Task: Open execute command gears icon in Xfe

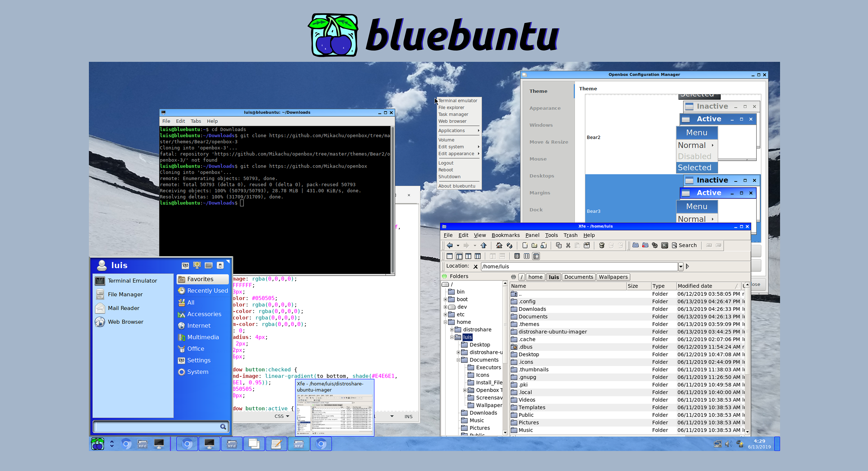Action: click(655, 245)
